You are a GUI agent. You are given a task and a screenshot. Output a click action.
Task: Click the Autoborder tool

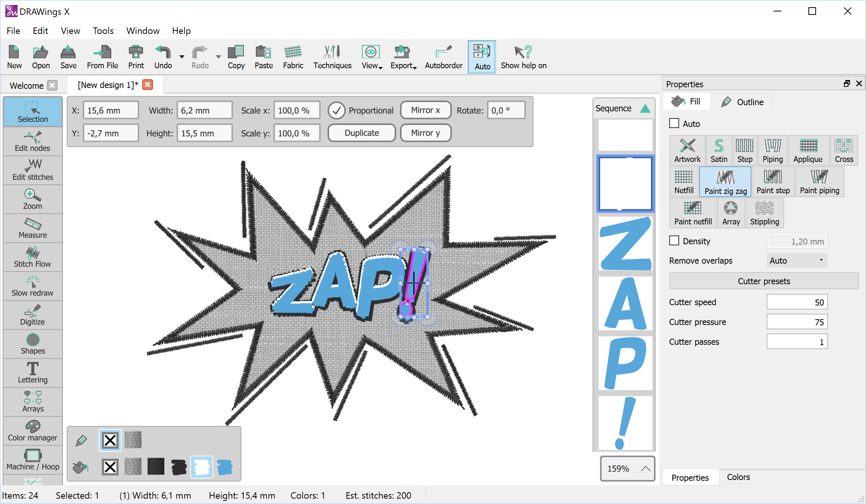[x=443, y=57]
